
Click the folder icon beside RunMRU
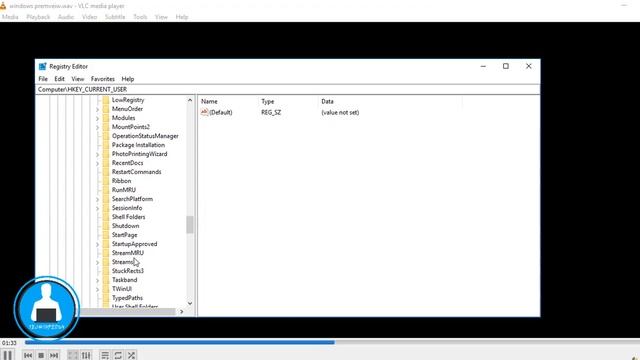(106, 190)
